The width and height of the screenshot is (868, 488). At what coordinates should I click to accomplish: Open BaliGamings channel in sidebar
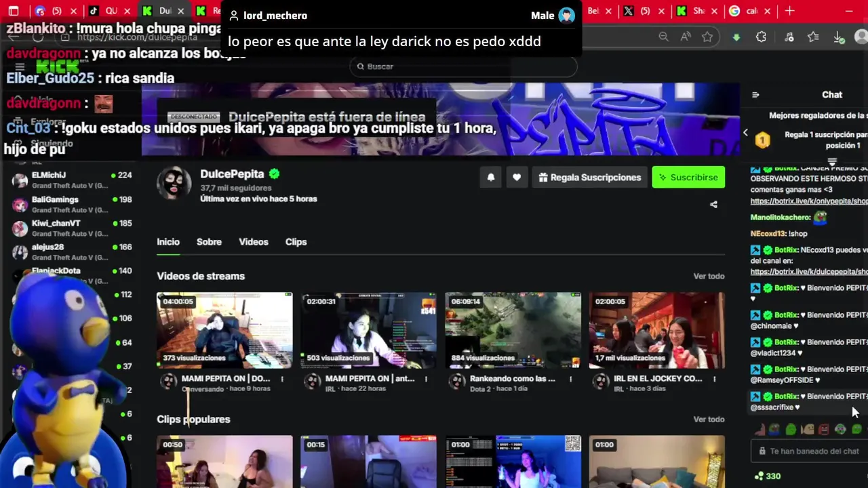tap(72, 205)
